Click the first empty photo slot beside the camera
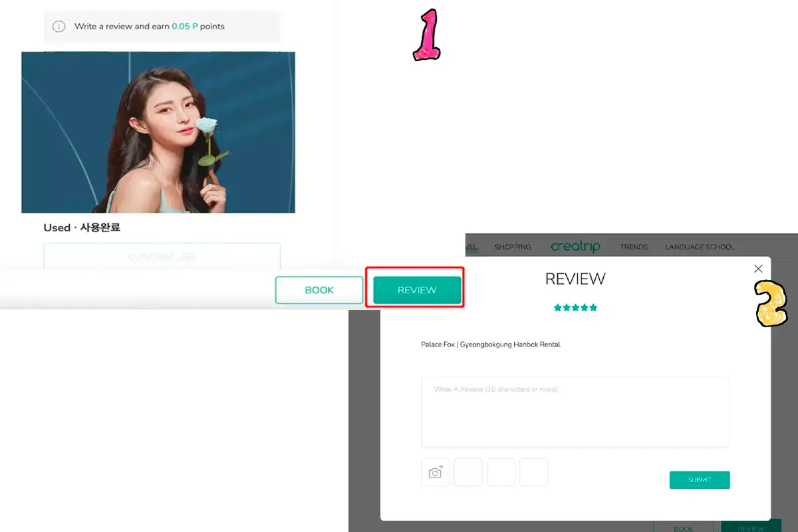The height and width of the screenshot is (532, 798). tap(468, 472)
